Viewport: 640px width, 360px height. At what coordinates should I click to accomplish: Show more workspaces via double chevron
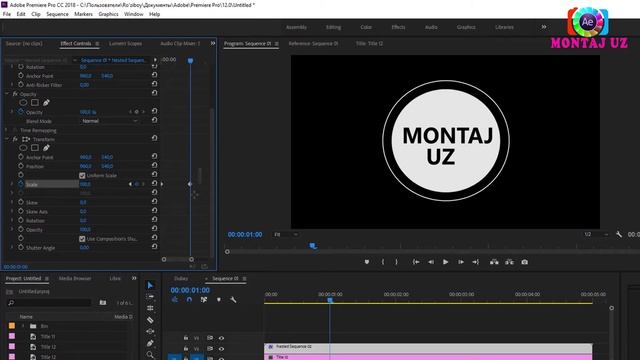(544, 27)
